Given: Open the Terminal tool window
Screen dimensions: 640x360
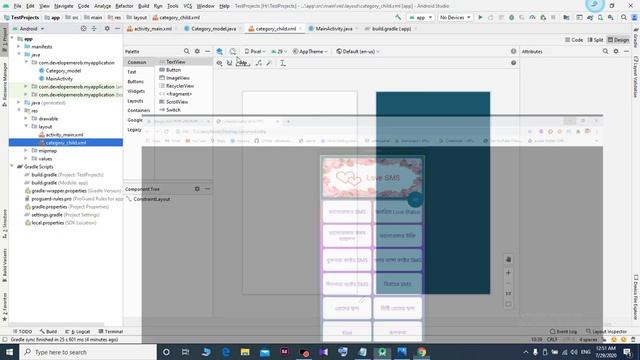Looking at the screenshot, I should tap(111, 331).
